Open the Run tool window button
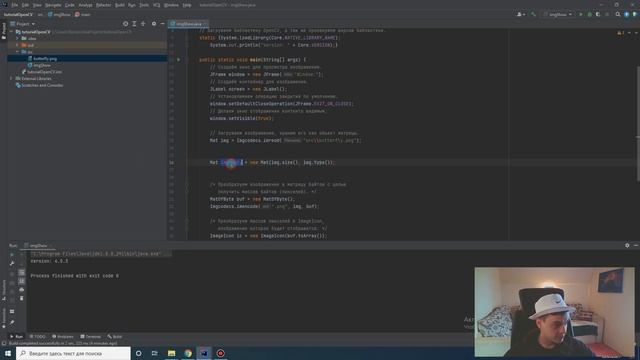 coord(16,336)
